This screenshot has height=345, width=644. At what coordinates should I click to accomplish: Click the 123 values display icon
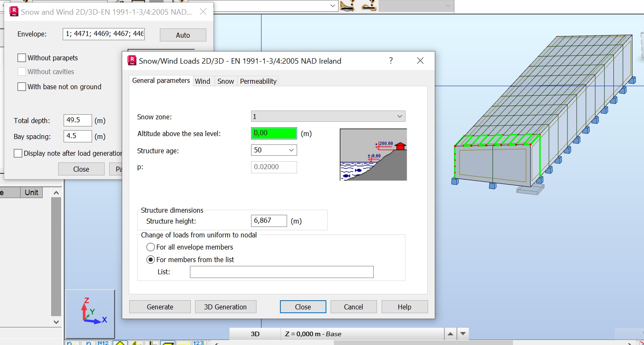click(x=200, y=342)
